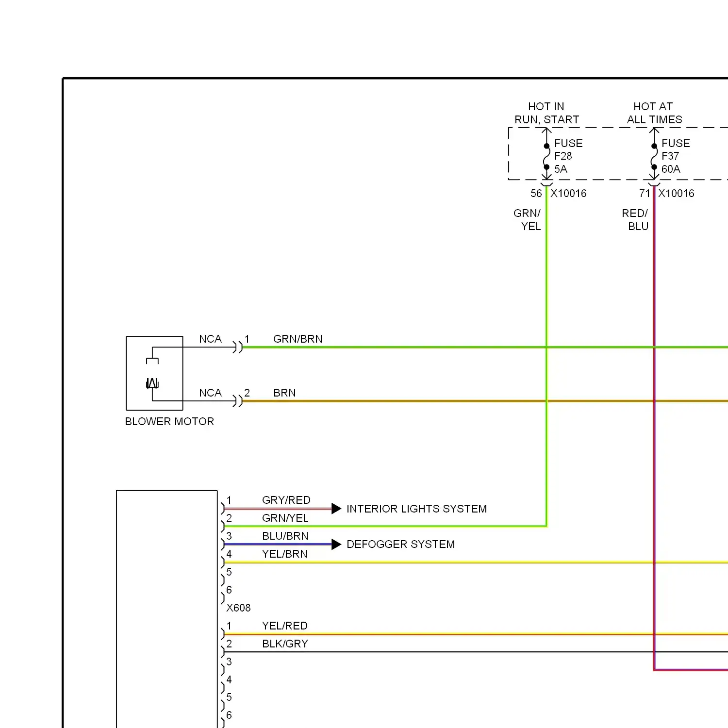Viewport: 728px width, 728px height.
Task: Open the DEFOGGER SYSTEM reference
Action: click(400, 545)
